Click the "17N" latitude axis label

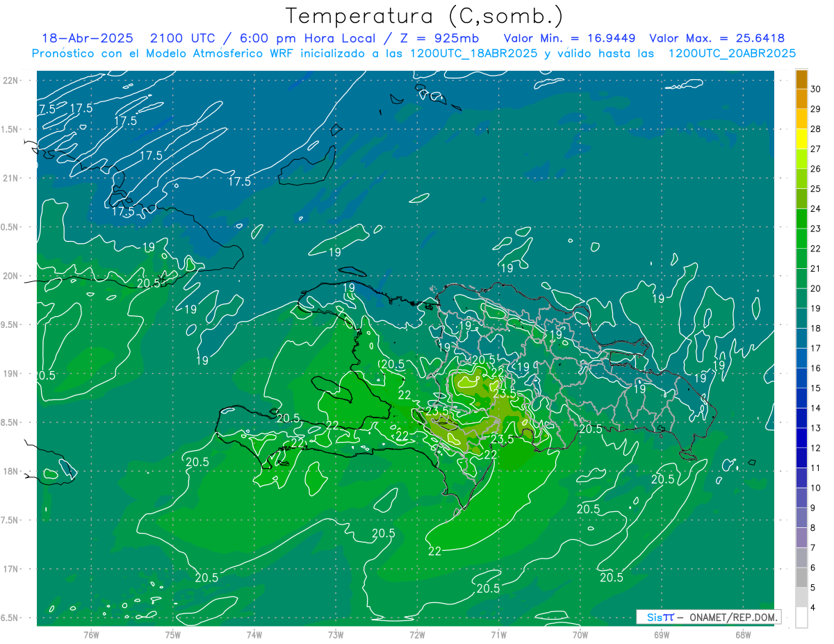click(11, 569)
